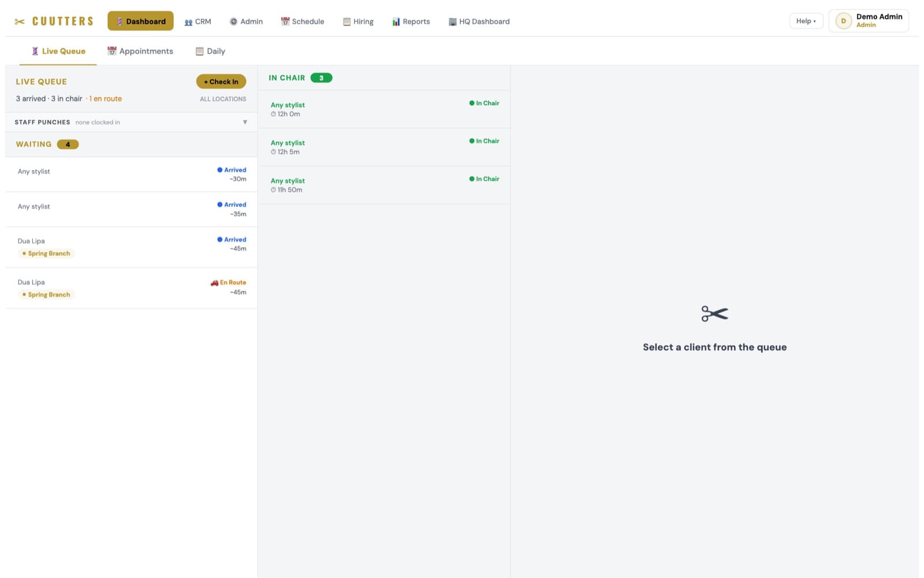
Task: Open the HQ Dashboard
Action: click(x=479, y=21)
